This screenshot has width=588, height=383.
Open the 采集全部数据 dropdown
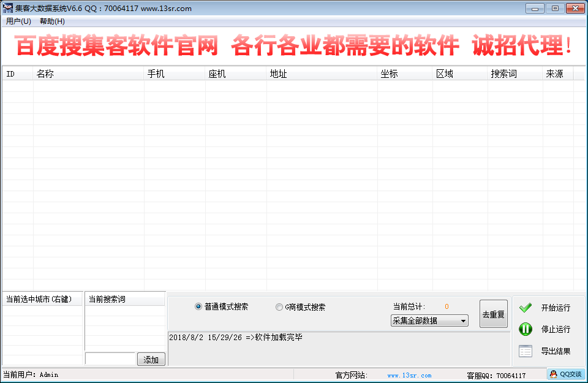429,320
